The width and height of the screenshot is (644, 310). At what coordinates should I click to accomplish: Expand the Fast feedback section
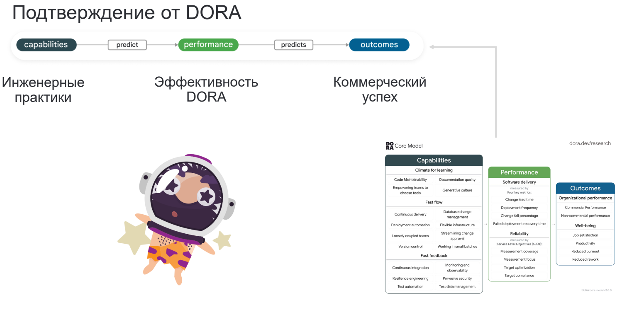click(x=434, y=255)
